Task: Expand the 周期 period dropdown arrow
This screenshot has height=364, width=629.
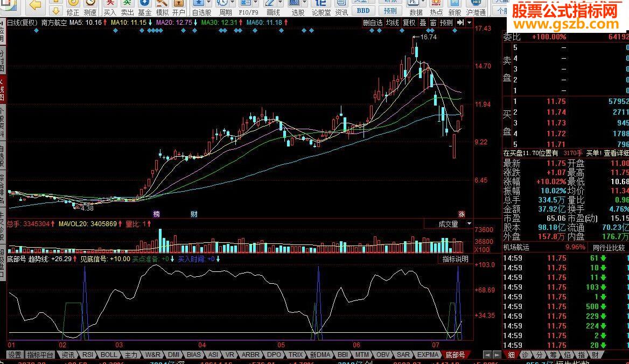Action: point(232,3)
